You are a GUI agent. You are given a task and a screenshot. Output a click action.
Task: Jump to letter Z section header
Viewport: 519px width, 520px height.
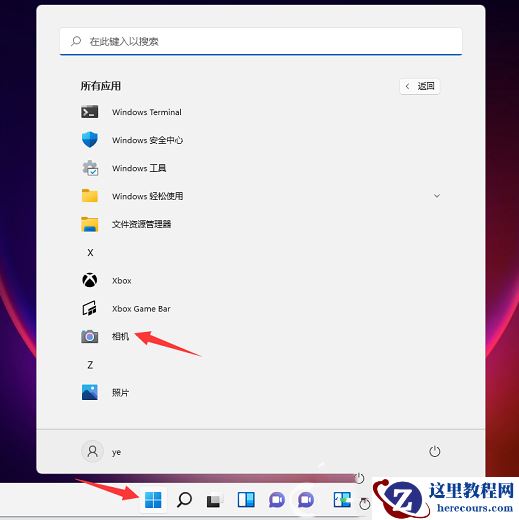90,365
